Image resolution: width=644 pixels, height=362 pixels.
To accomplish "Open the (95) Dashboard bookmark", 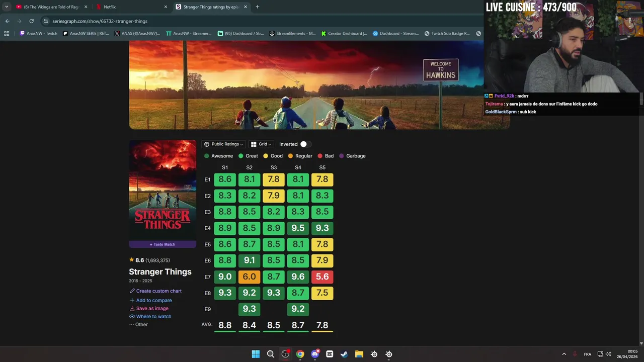I will (x=240, y=34).
